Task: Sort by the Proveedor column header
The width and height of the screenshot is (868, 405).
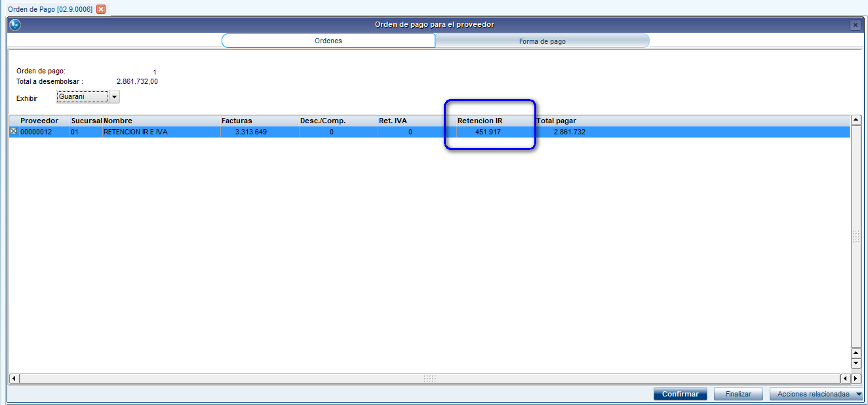Action: [39, 121]
